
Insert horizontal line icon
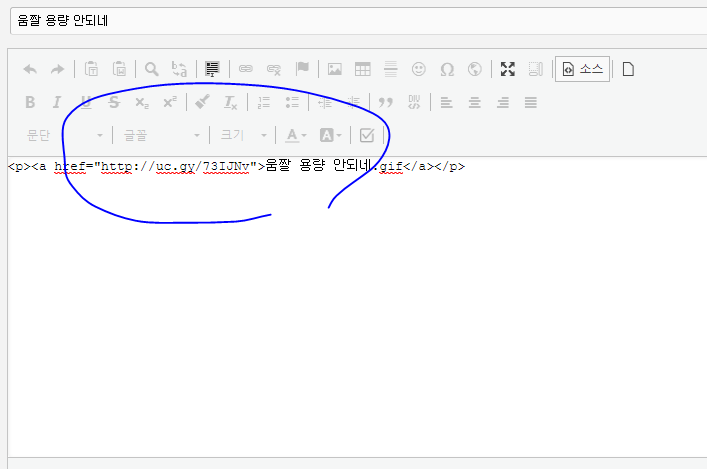(390, 69)
